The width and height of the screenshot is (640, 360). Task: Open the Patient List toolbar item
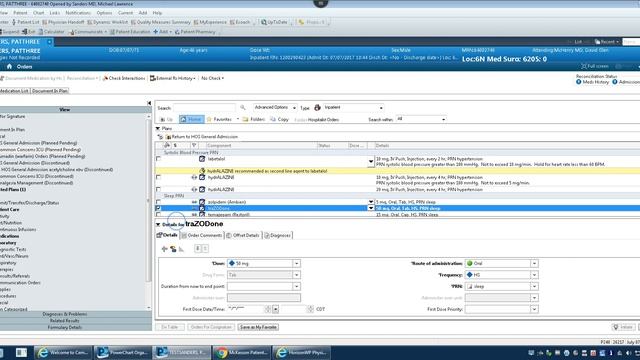pos(25,22)
